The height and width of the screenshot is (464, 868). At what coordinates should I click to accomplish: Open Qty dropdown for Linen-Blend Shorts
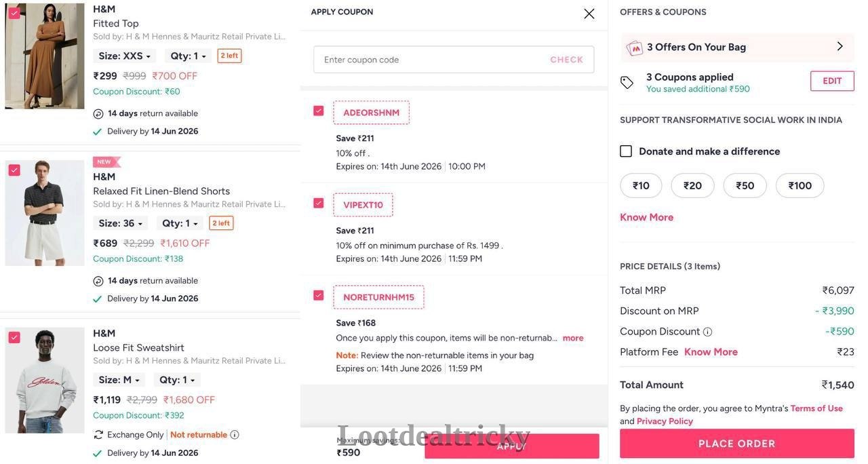click(x=180, y=223)
